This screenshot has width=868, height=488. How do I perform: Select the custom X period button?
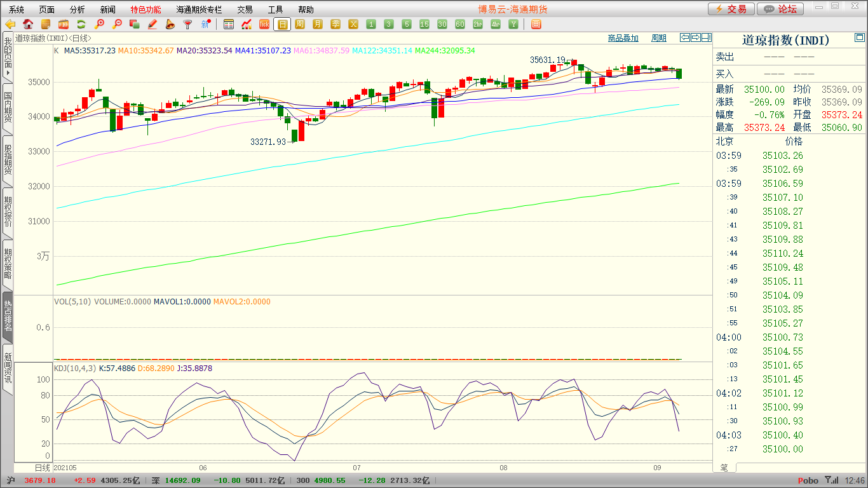point(353,24)
